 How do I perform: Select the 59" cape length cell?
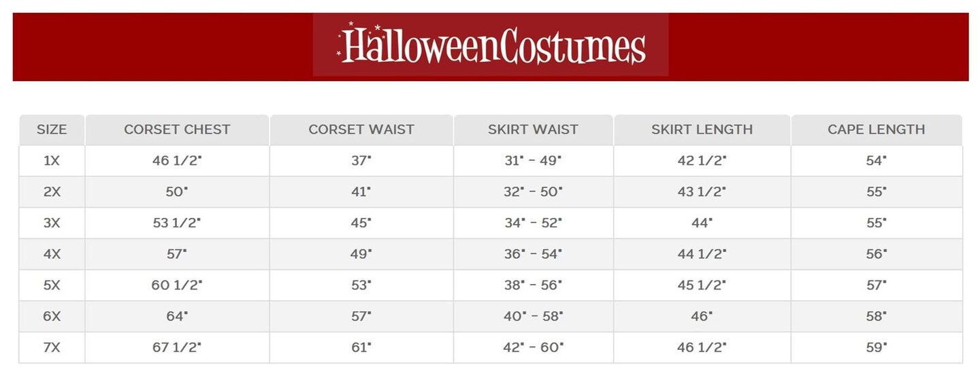(877, 347)
